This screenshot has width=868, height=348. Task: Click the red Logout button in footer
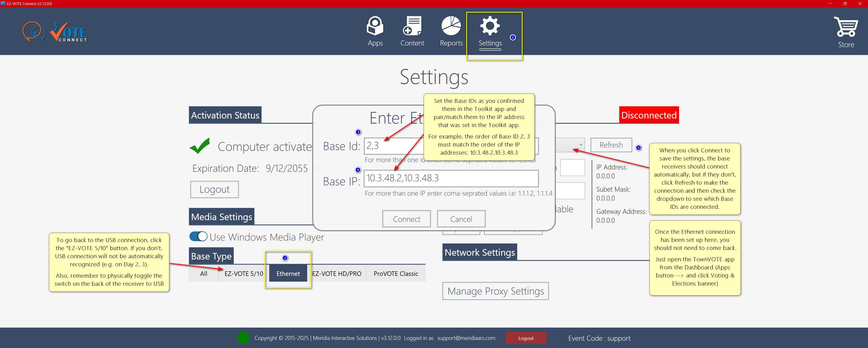(x=526, y=338)
